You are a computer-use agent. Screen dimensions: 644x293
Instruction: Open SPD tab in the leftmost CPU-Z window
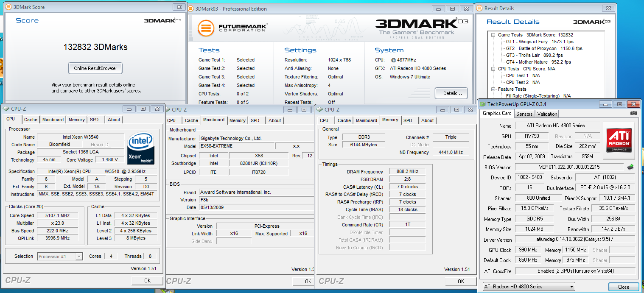94,120
